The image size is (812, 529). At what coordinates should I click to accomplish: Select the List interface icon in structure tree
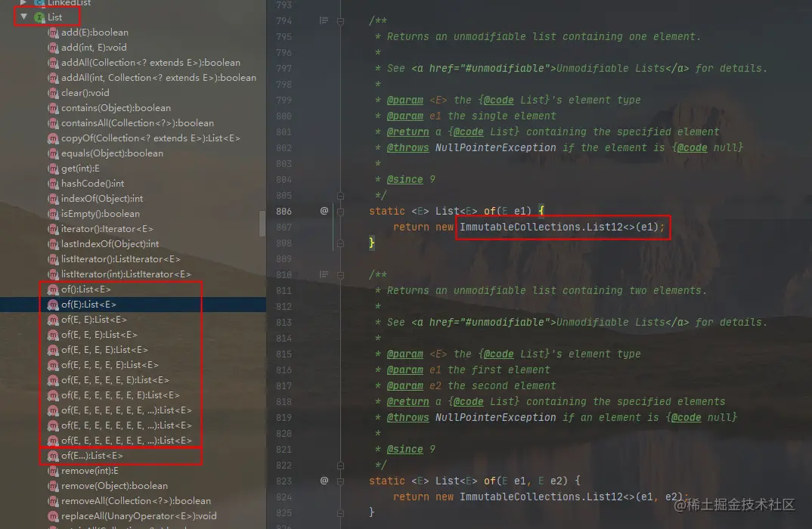point(39,17)
